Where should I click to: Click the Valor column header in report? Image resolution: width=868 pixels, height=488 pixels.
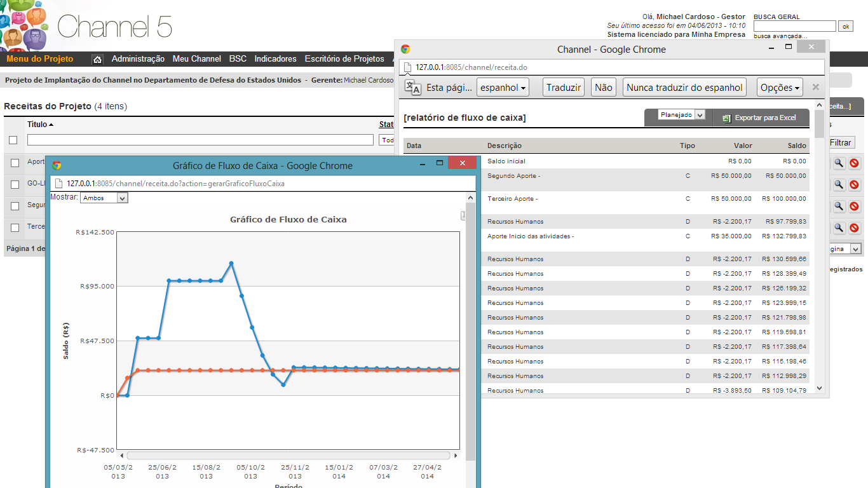pos(743,146)
